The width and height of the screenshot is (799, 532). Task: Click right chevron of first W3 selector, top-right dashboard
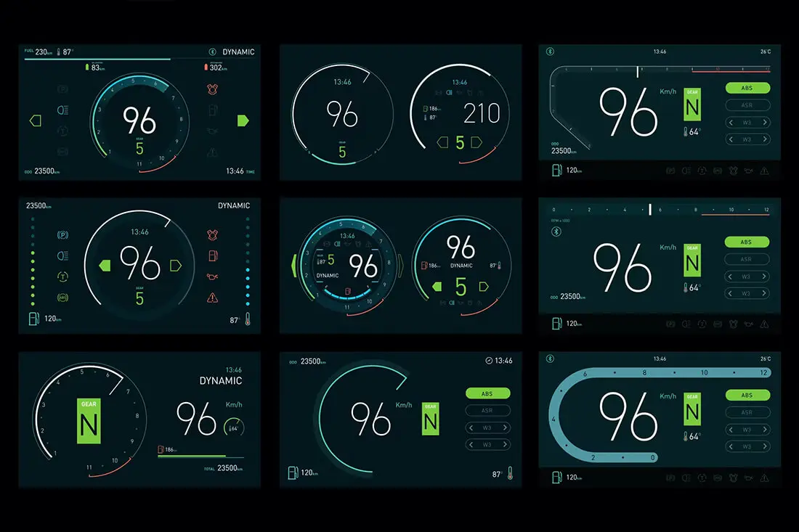pyautogui.click(x=765, y=122)
